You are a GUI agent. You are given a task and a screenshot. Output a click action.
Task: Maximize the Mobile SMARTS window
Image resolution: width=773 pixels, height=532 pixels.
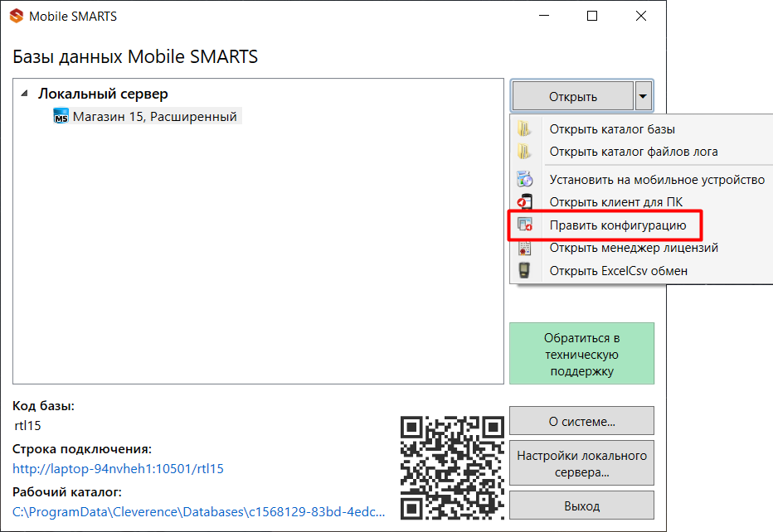[x=592, y=17]
